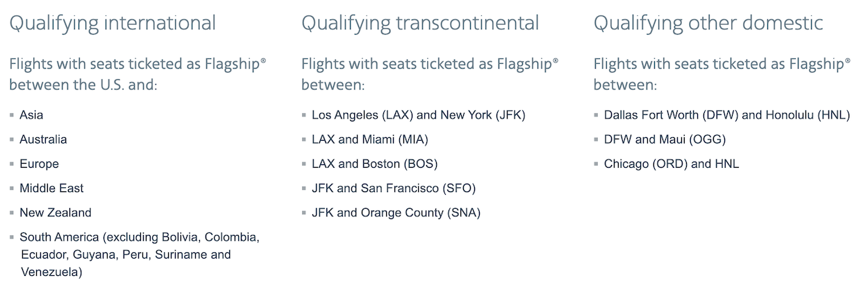Select the Asia list item

pyautogui.click(x=31, y=115)
